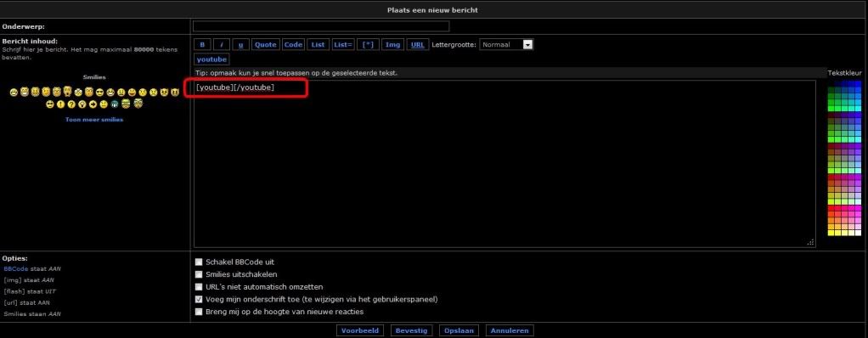Click the text area resize grip
Image resolution: width=868 pixels, height=338 pixels.
pos(811,242)
